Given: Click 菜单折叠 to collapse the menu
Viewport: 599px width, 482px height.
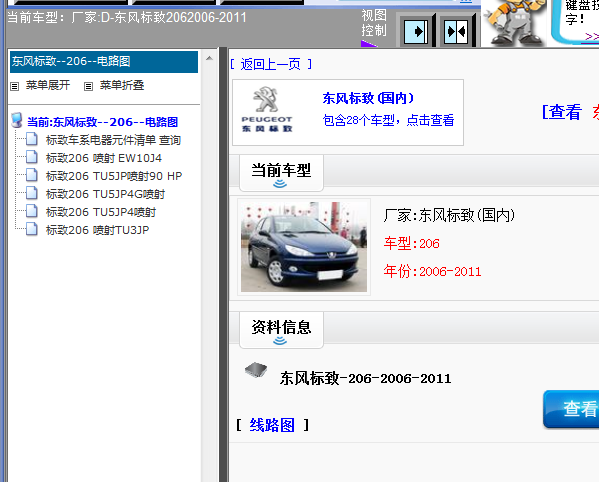Looking at the screenshot, I should tap(122, 85).
